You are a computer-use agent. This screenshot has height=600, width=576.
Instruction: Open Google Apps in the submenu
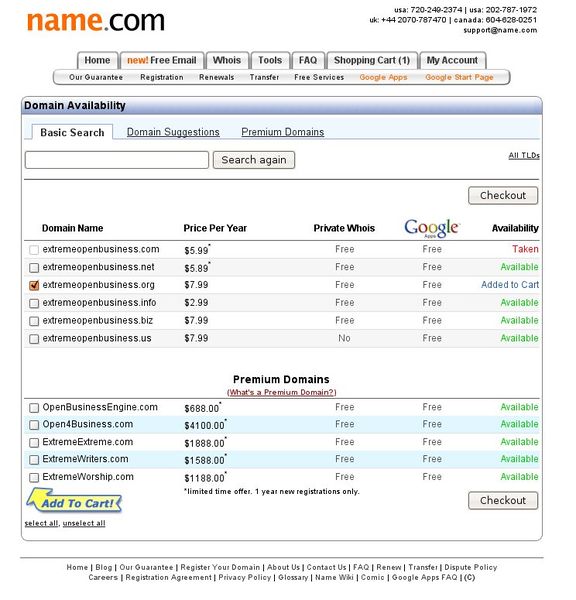[383, 77]
